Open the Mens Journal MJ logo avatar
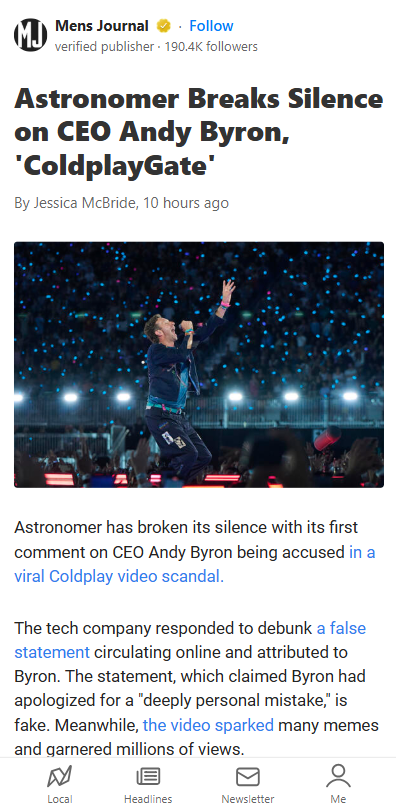 click(x=30, y=35)
